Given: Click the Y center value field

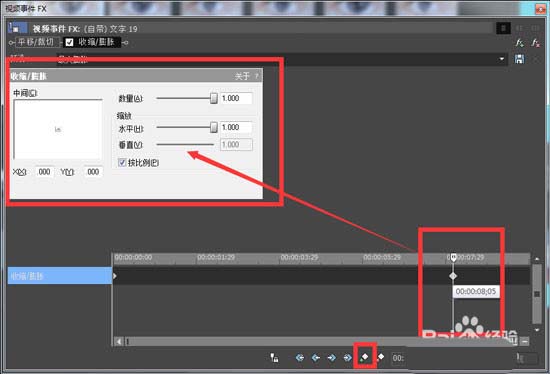Looking at the screenshot, I should pyautogui.click(x=93, y=172).
